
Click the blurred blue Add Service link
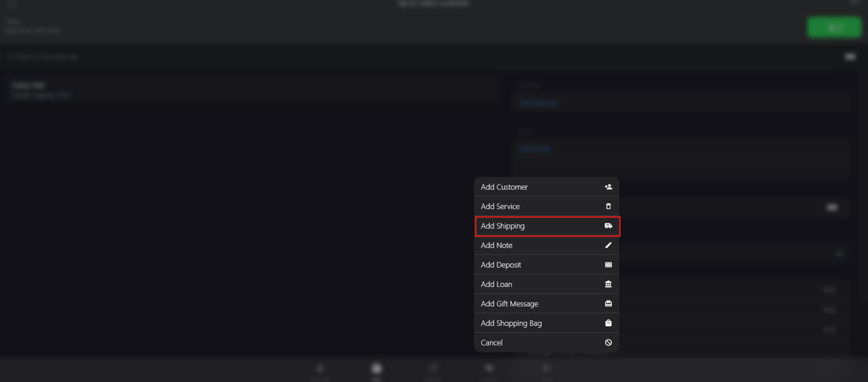(x=538, y=102)
